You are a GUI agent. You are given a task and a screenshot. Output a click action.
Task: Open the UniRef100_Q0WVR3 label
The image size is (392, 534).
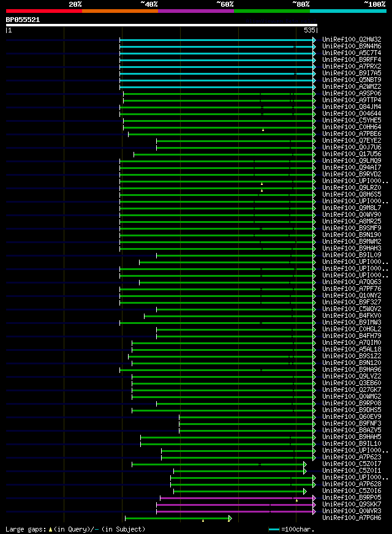pos(352,511)
